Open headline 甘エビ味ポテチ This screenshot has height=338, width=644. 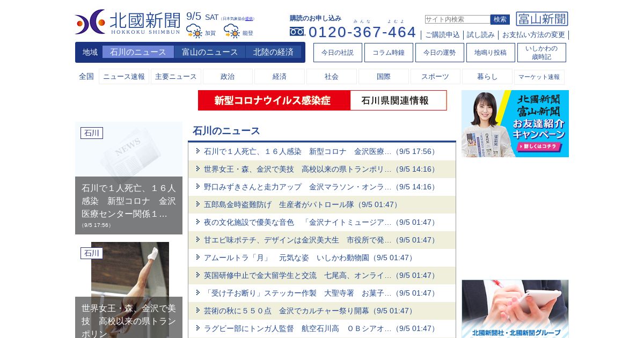pos(321,240)
